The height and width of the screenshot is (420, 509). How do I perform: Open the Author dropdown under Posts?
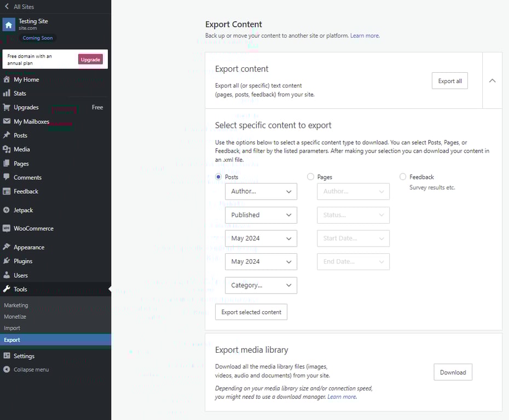click(x=261, y=191)
